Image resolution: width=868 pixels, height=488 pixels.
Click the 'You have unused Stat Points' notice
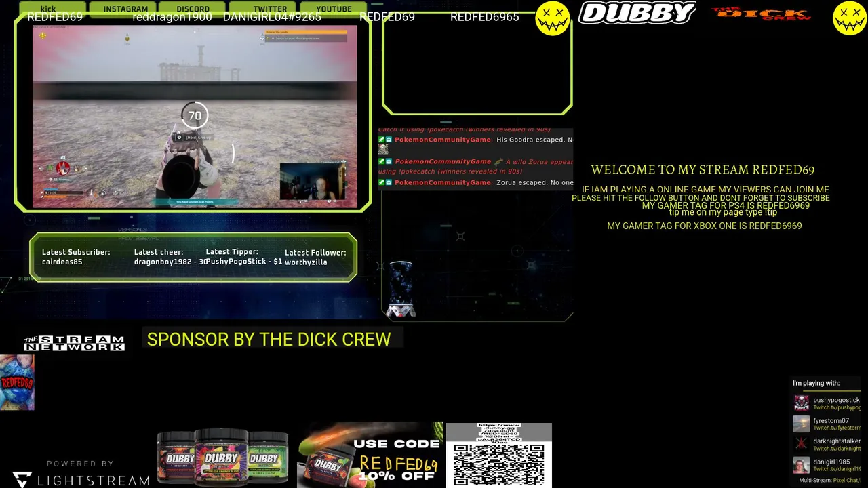point(196,201)
